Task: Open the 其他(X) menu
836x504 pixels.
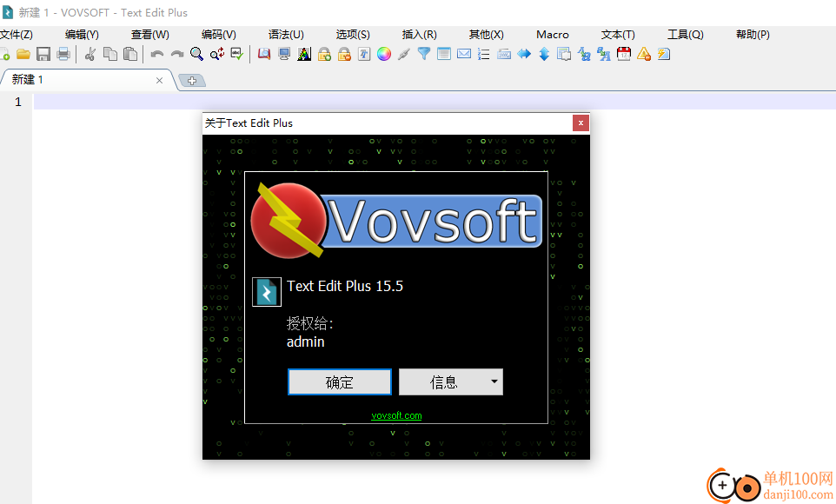Action: 487,35
